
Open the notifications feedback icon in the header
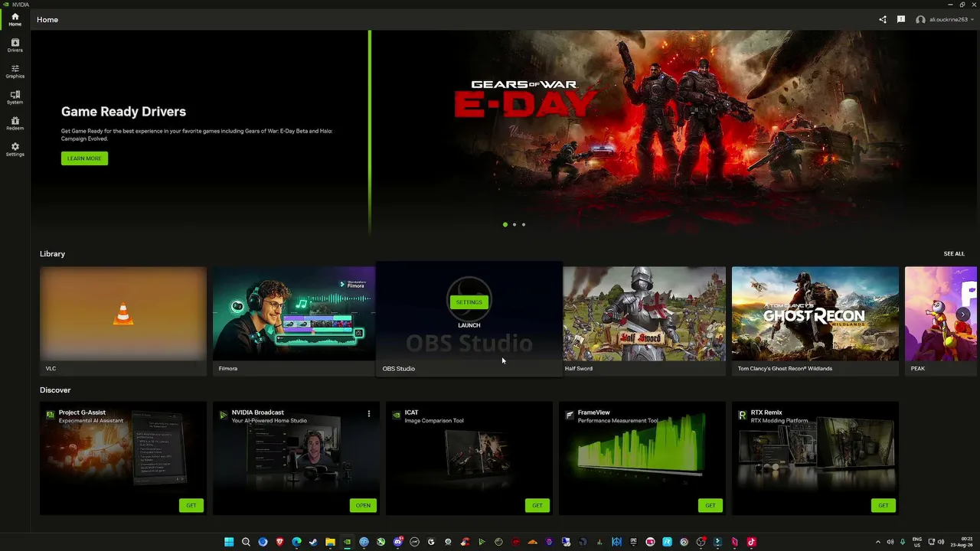click(x=901, y=19)
